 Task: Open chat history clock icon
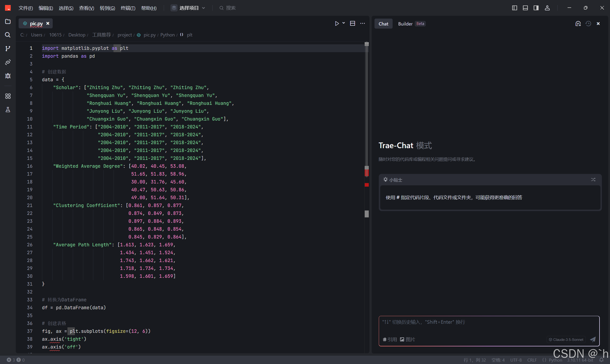click(588, 24)
